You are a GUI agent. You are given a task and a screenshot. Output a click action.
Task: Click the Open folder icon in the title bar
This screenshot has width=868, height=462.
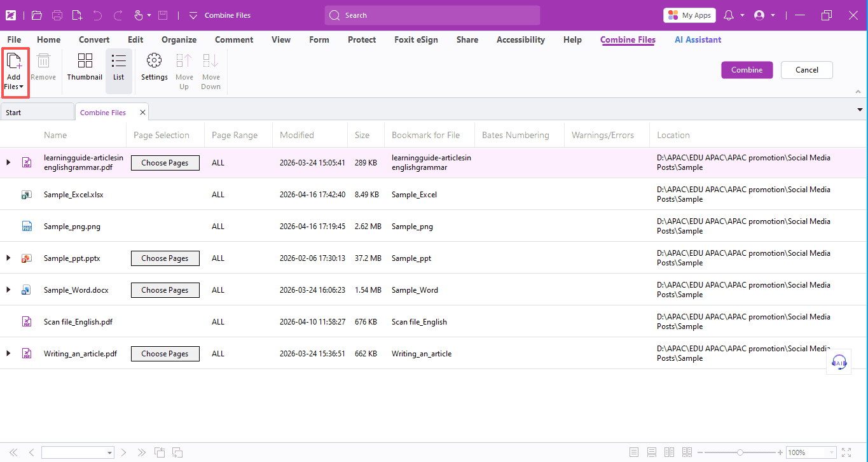click(36, 15)
